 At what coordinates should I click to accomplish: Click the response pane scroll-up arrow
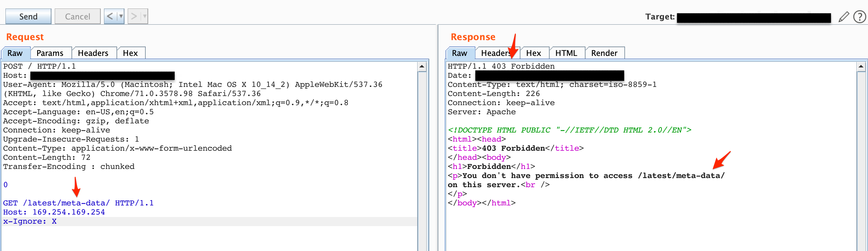[x=861, y=67]
